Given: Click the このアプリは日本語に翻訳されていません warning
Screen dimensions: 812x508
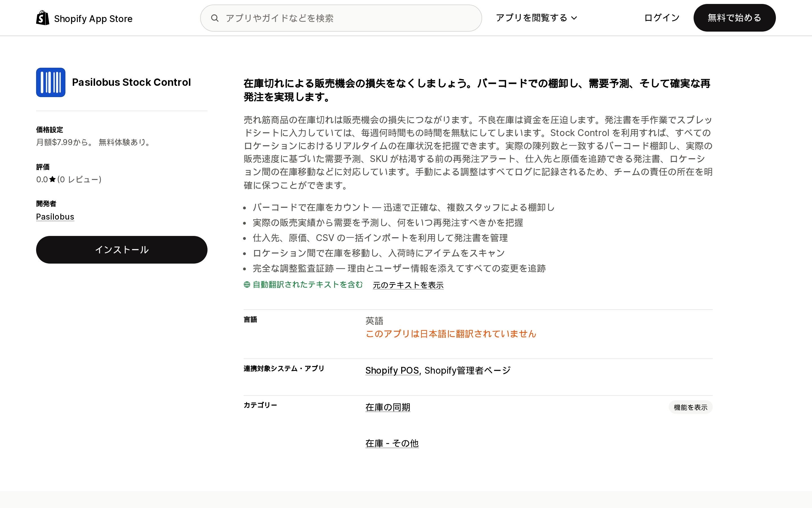Looking at the screenshot, I should coord(451,334).
